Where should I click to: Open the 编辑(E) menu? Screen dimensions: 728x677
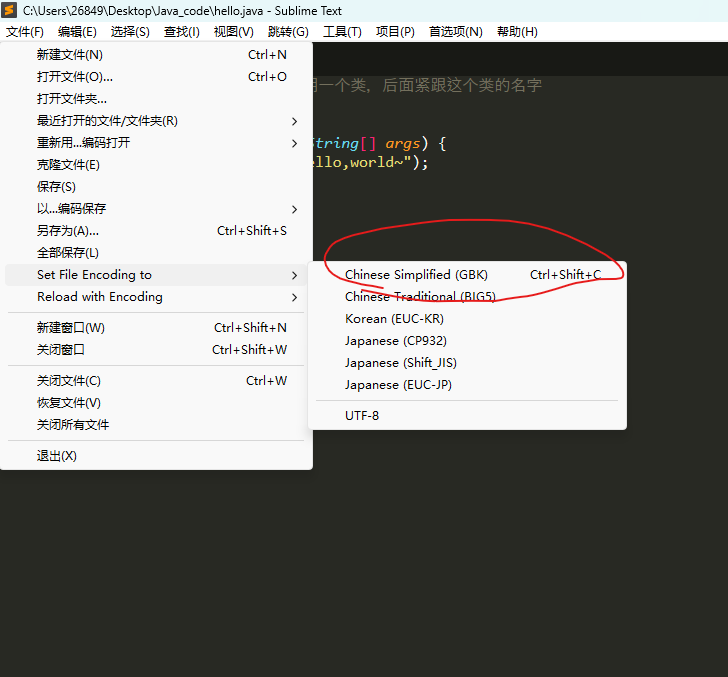77,32
